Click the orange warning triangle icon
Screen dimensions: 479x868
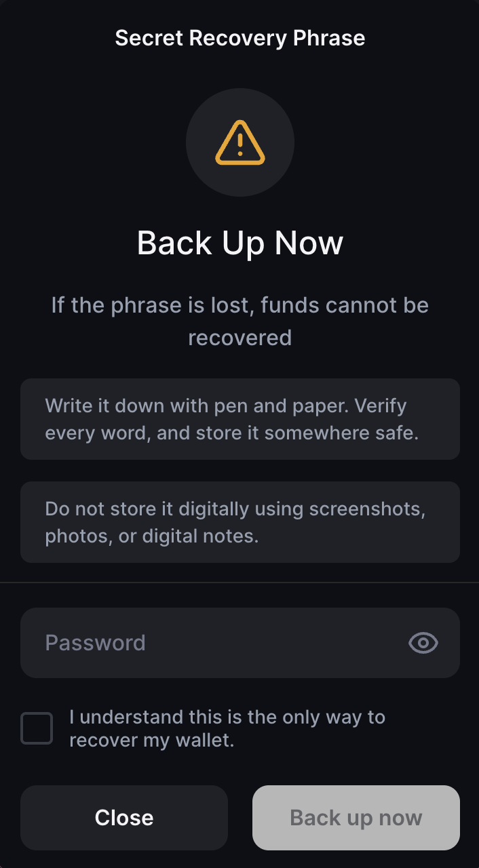240,142
